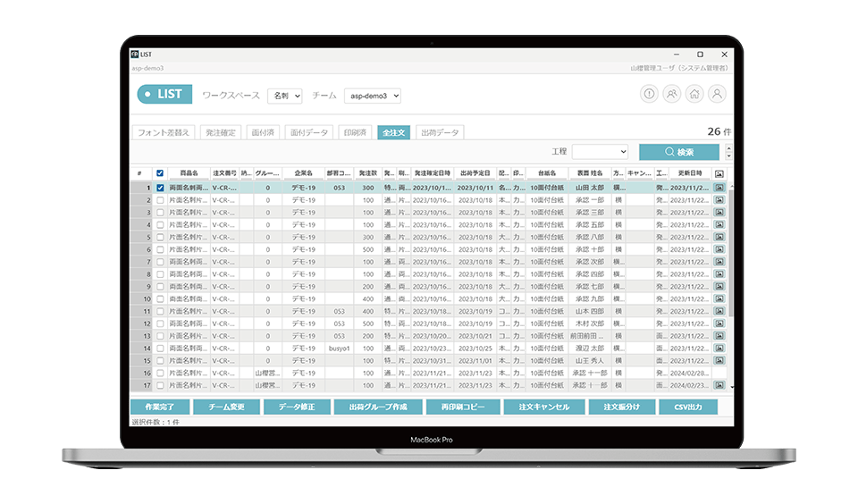Open the チーム dropdown showing asp-demo3
Screen dimensions: 858x504
point(372,95)
